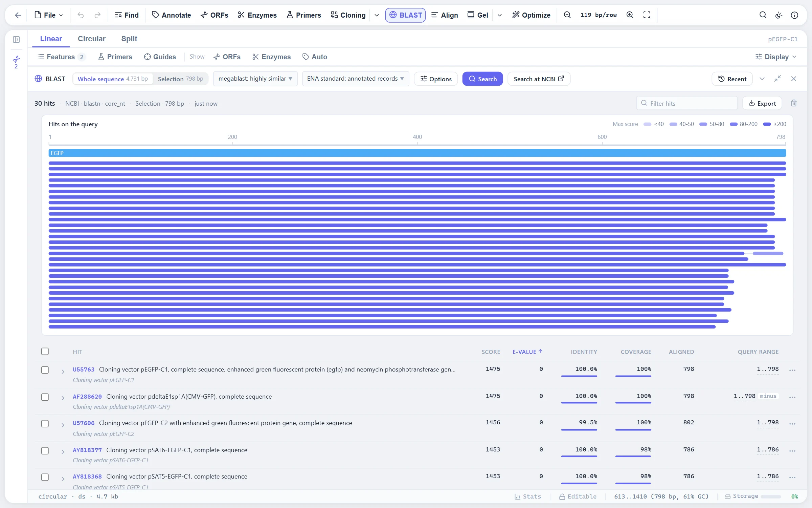Screen dimensions: 812x508
Task: Check the U57606 hit checkbox
Action: 45,424
